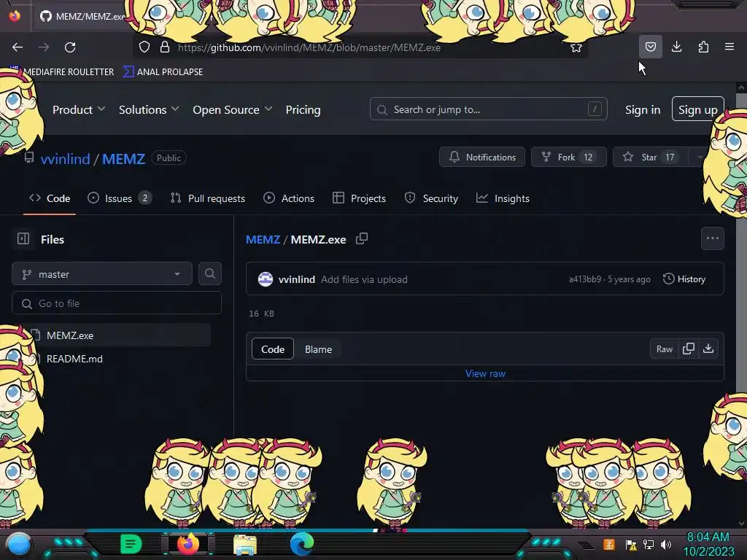Viewport: 747px width, 560px height.
Task: Click the browser URL address bar
Action: pos(360,47)
